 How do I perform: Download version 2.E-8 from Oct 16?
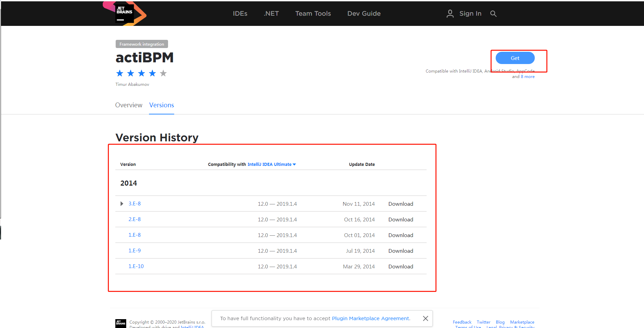point(401,220)
